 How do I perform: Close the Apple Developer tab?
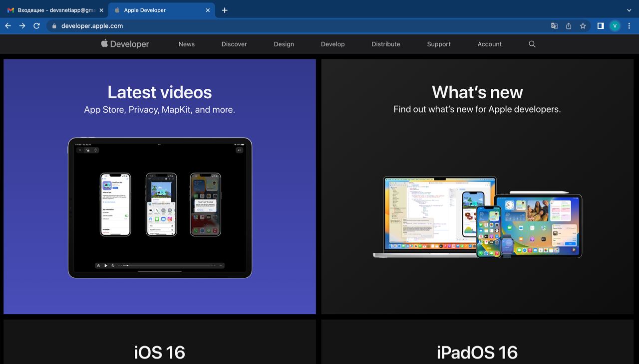208,10
